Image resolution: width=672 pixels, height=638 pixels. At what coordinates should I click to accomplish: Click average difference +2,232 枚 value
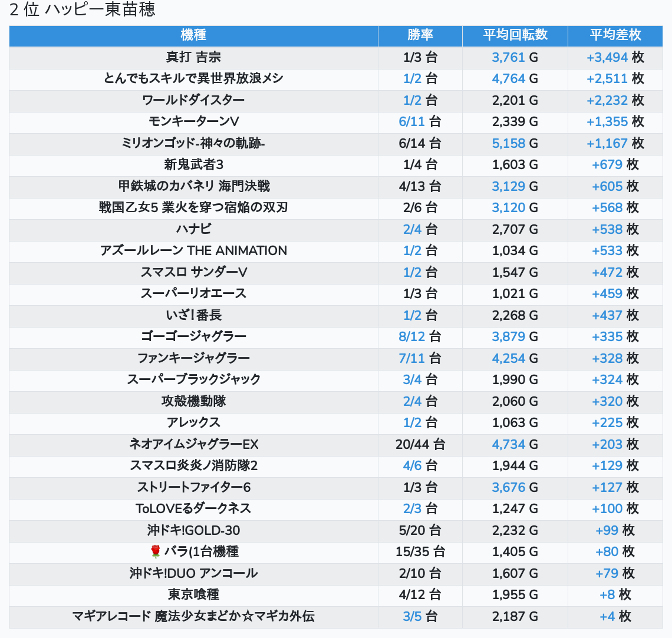[x=615, y=100]
